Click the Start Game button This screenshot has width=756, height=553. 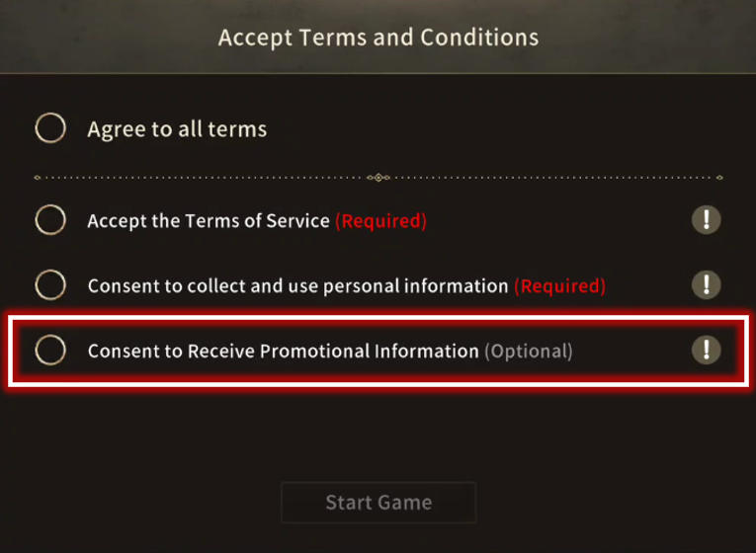pos(378,503)
